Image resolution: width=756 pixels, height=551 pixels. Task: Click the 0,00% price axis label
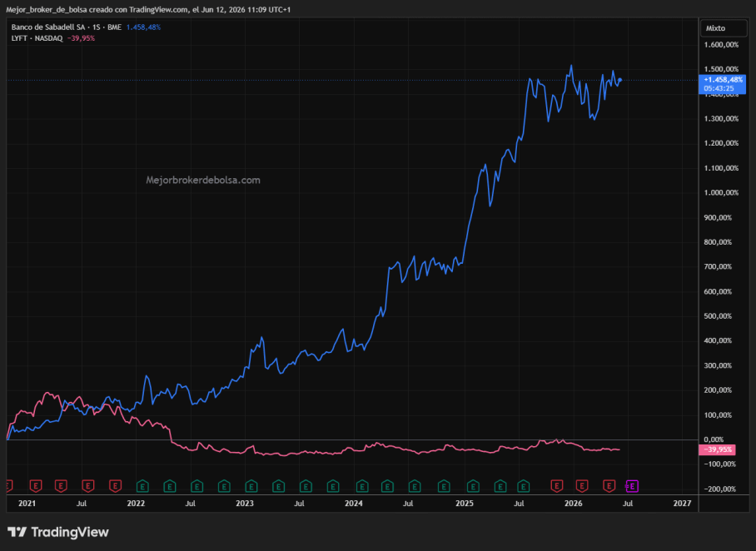pos(714,439)
